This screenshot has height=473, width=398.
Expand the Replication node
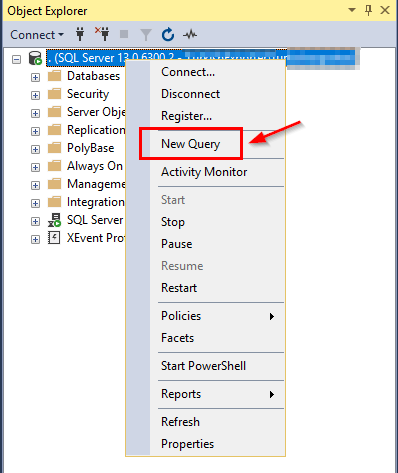coord(35,131)
